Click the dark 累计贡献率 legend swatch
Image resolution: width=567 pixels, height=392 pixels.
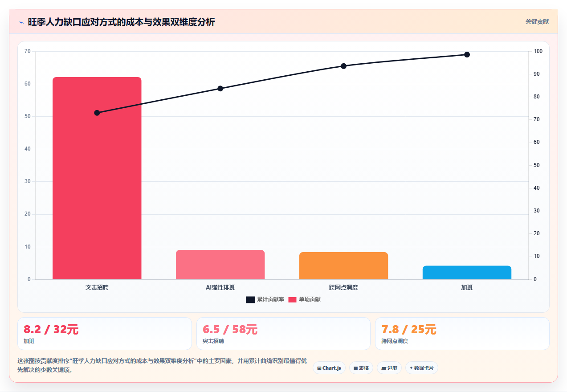(250, 299)
